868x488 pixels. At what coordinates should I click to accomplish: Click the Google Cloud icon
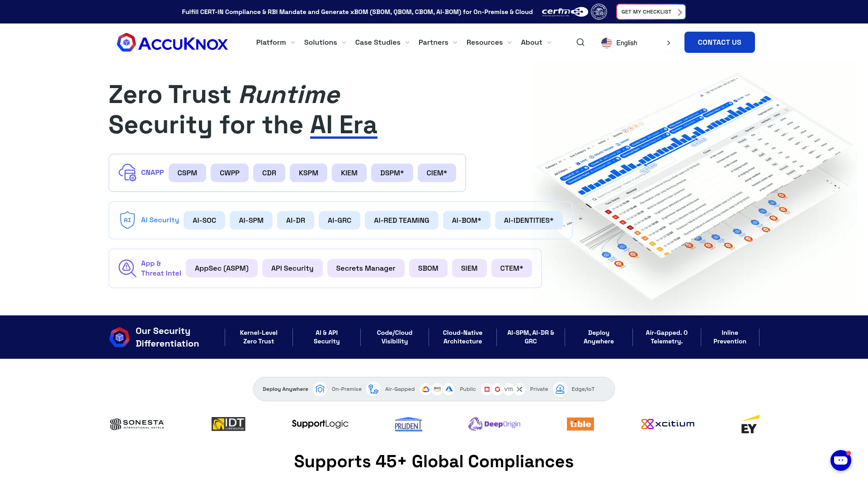point(426,389)
